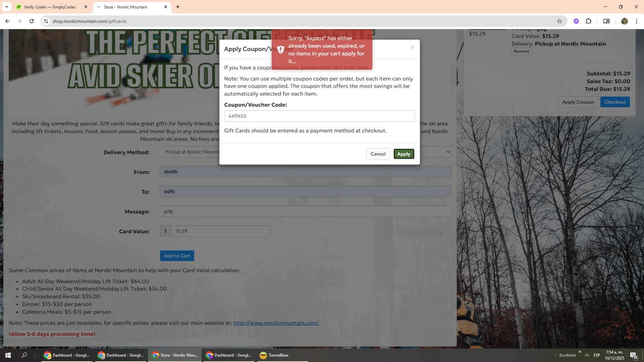Image resolution: width=644 pixels, height=362 pixels.
Task: Close the Store - Nordic Mountain tab
Action: (x=166, y=7)
